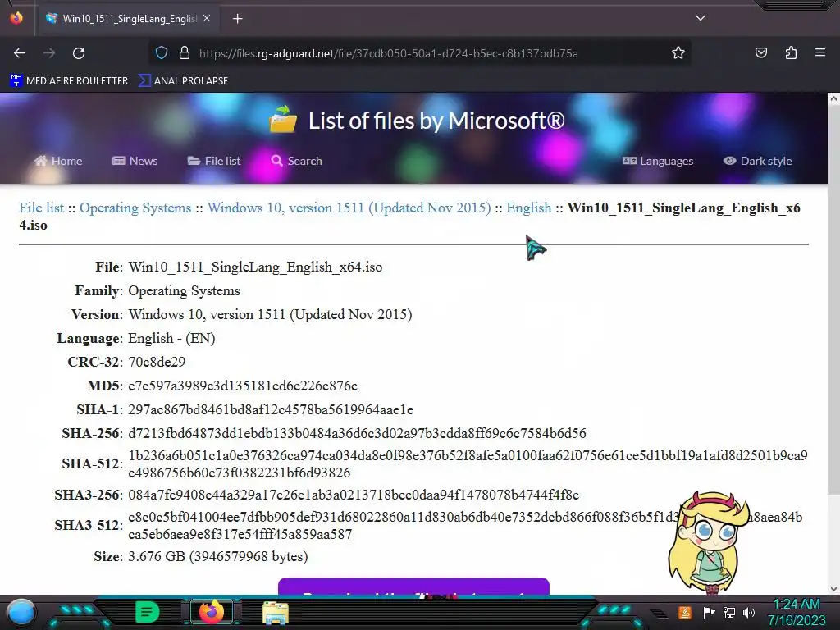Go to the Home menu item

(58, 161)
